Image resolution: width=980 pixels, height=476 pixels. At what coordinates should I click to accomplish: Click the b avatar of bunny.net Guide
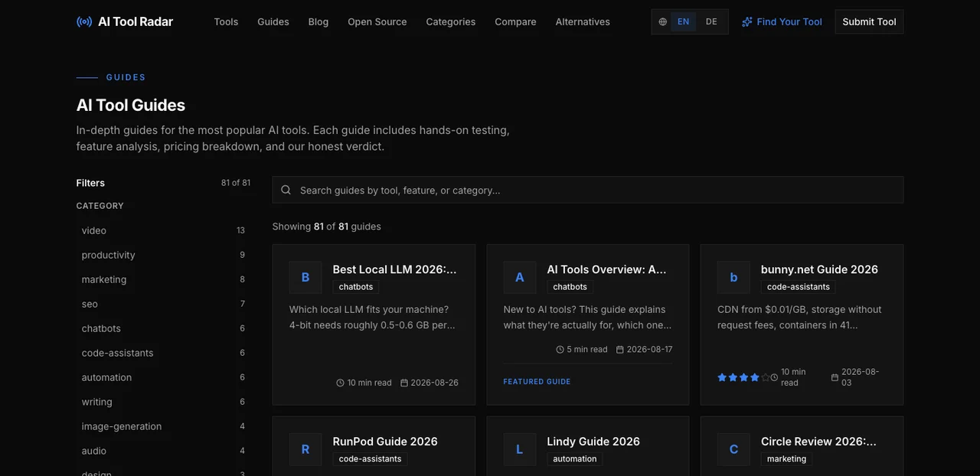pos(733,277)
